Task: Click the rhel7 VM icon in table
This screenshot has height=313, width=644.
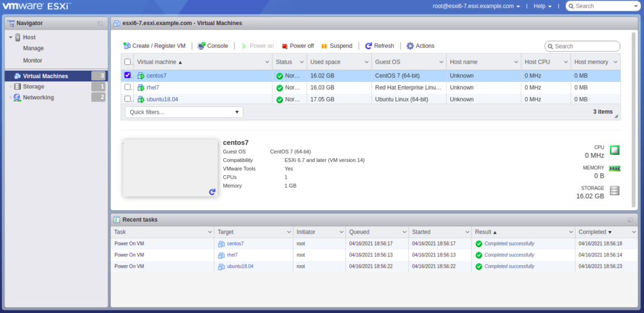Action: point(141,88)
